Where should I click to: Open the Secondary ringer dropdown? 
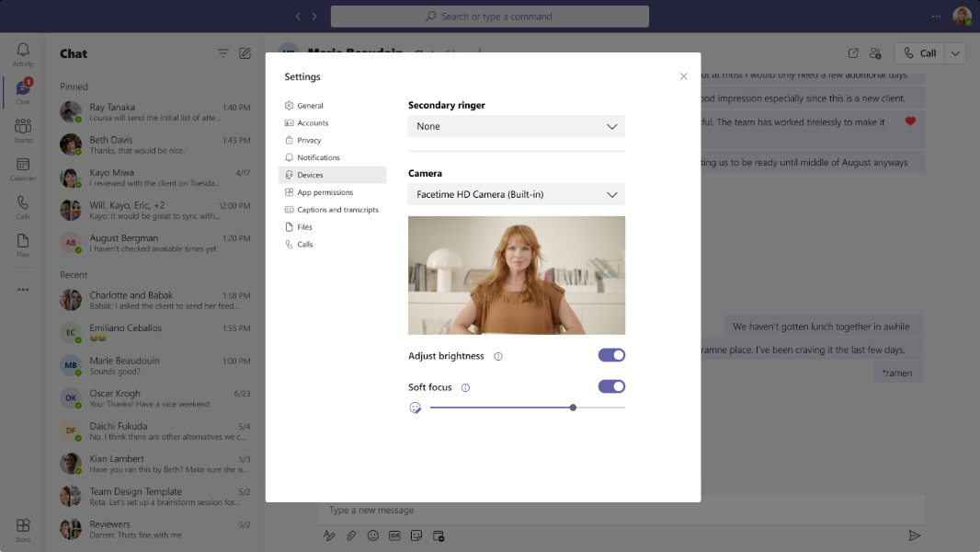click(516, 125)
